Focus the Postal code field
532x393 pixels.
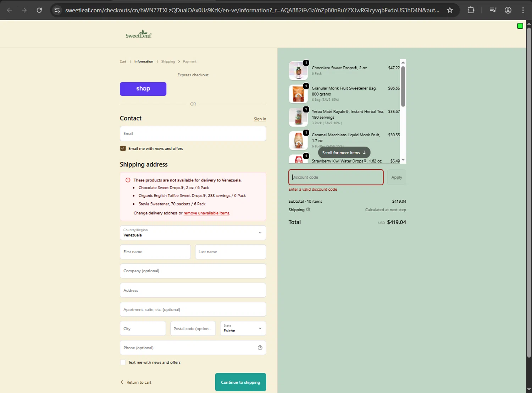[193, 328]
